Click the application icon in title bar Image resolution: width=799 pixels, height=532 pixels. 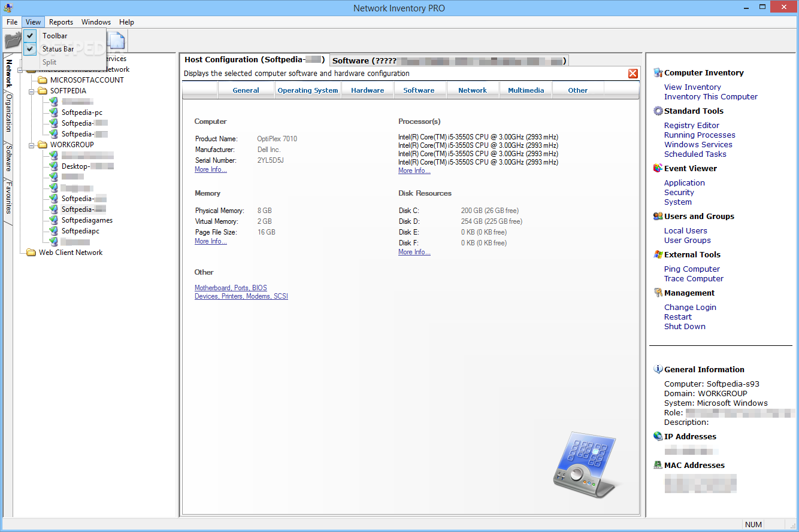[8, 8]
